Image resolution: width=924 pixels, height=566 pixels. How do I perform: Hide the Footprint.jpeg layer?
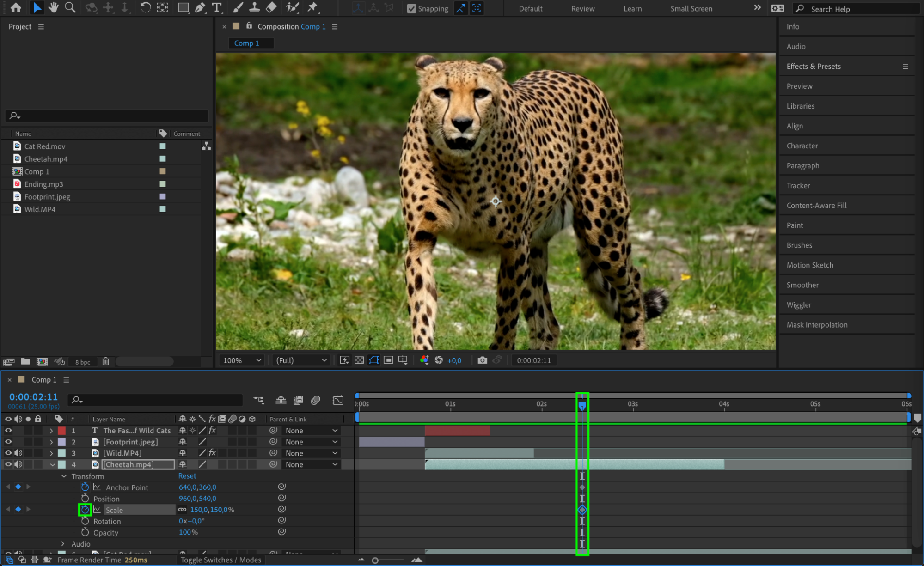[8, 442]
